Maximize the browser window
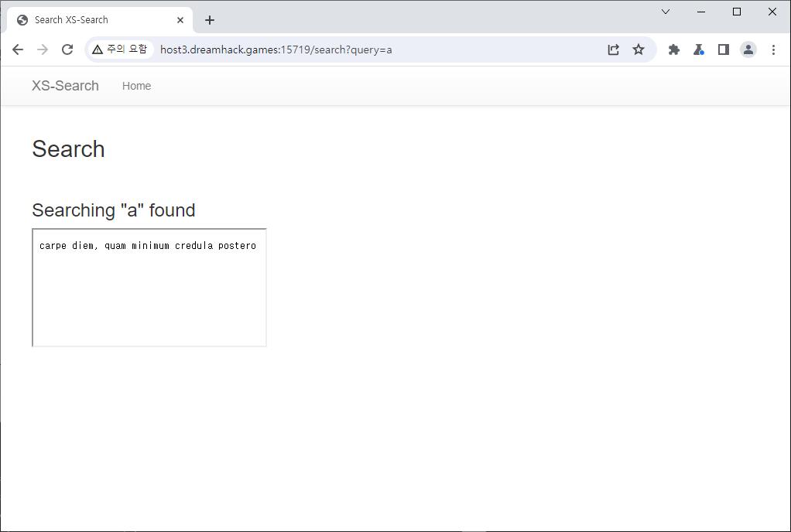Screen dimensions: 791x532 [737, 12]
